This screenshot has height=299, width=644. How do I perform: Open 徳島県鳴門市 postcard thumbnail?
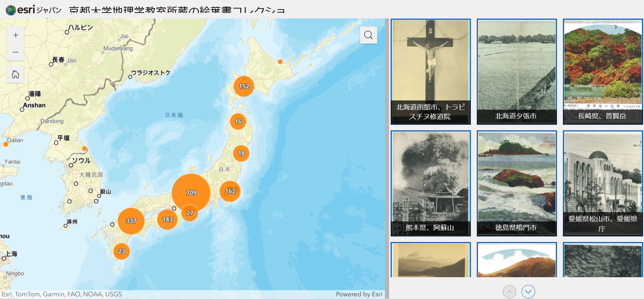point(517,183)
